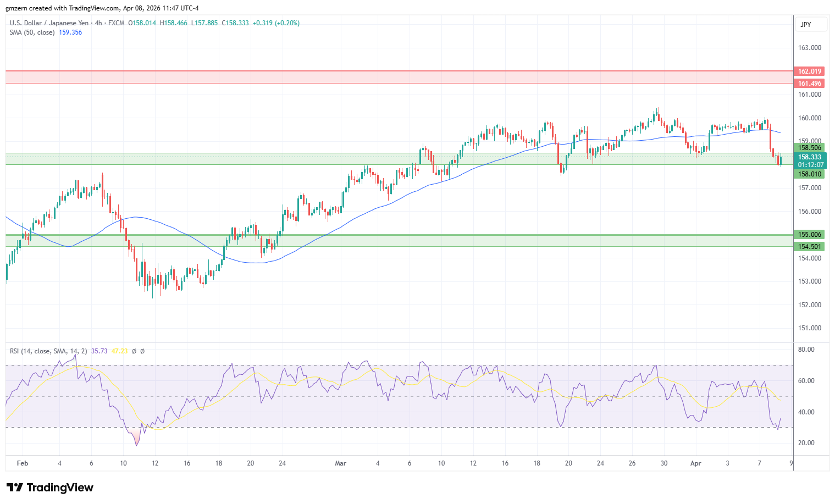Click the 158.010 green price label
Image resolution: width=835 pixels, height=504 pixels.
[x=810, y=174]
